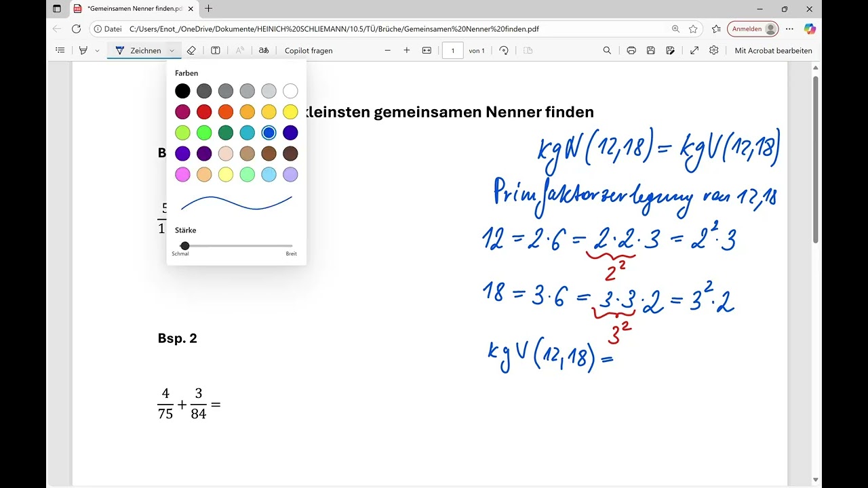The width and height of the screenshot is (868, 488).
Task: Close the Gemeinsamen Nenner finden tab
Action: point(192,9)
